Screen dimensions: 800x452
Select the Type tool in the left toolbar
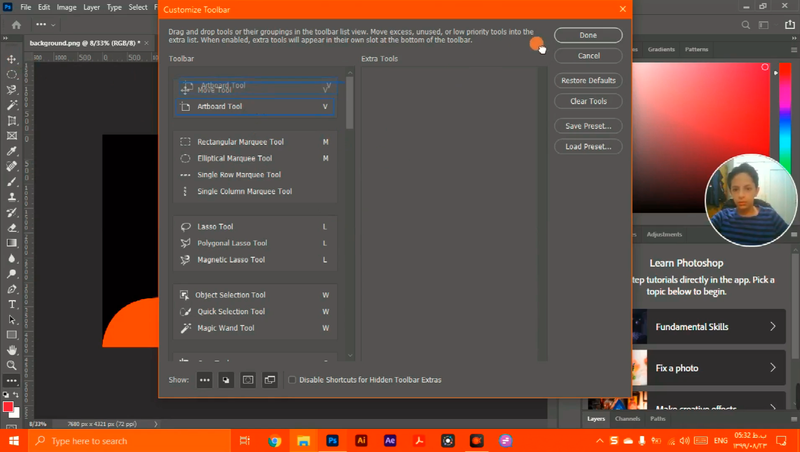click(12, 304)
